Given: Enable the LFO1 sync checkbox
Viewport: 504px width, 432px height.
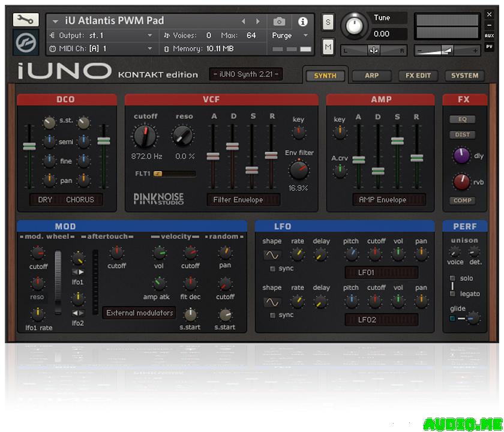Looking at the screenshot, I should point(273,269).
